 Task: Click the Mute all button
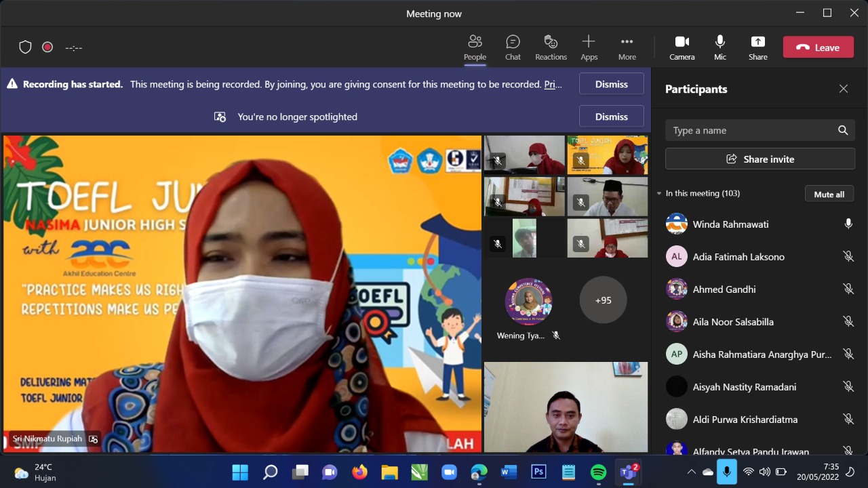coord(829,194)
